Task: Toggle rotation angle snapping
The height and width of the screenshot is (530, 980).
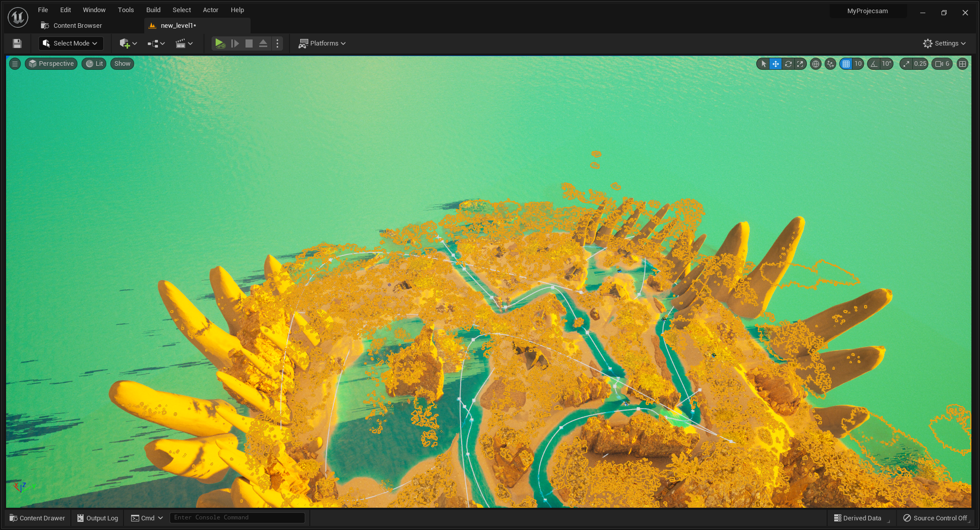Action: click(874, 64)
